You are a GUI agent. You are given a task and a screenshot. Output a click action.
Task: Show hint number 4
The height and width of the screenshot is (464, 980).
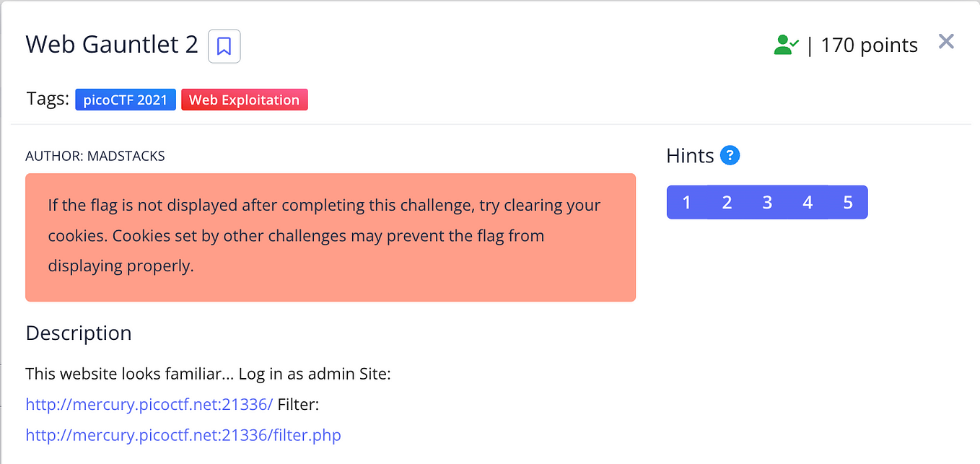pos(808,203)
